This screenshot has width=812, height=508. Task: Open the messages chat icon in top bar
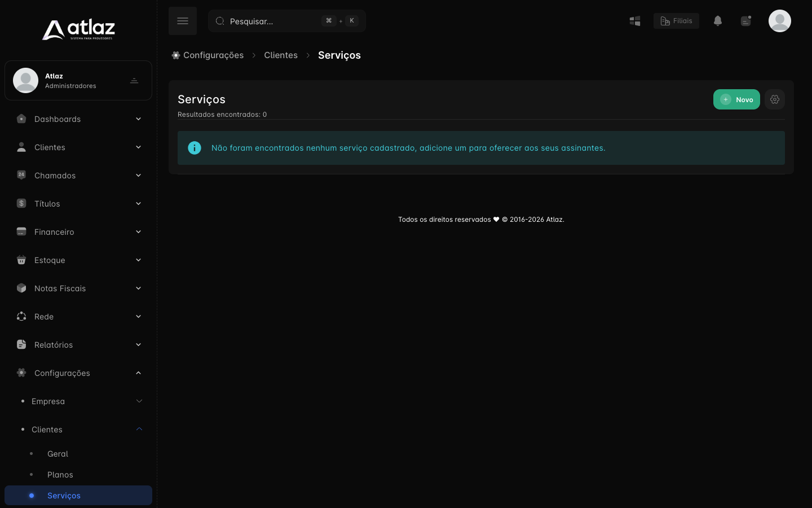pos(746,21)
